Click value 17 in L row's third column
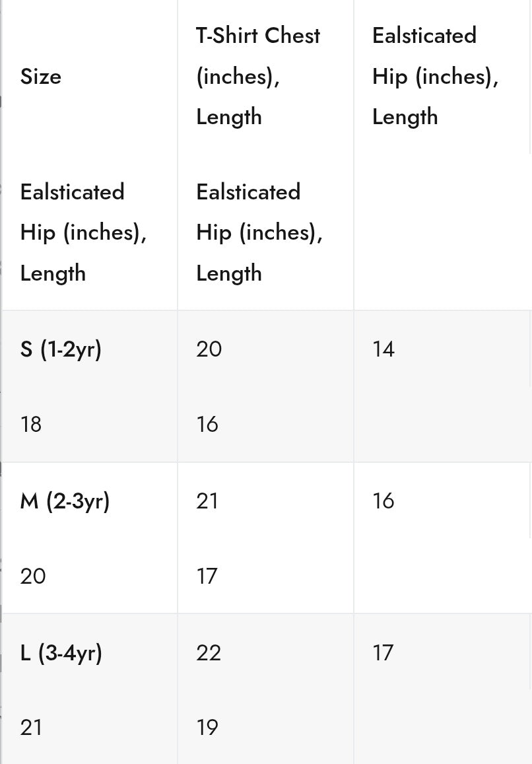The height and width of the screenshot is (764, 532). pyautogui.click(x=383, y=653)
